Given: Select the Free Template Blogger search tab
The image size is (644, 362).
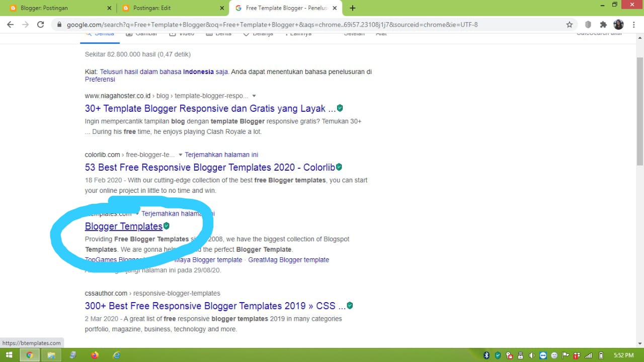Looking at the screenshot, I should pos(286,8).
